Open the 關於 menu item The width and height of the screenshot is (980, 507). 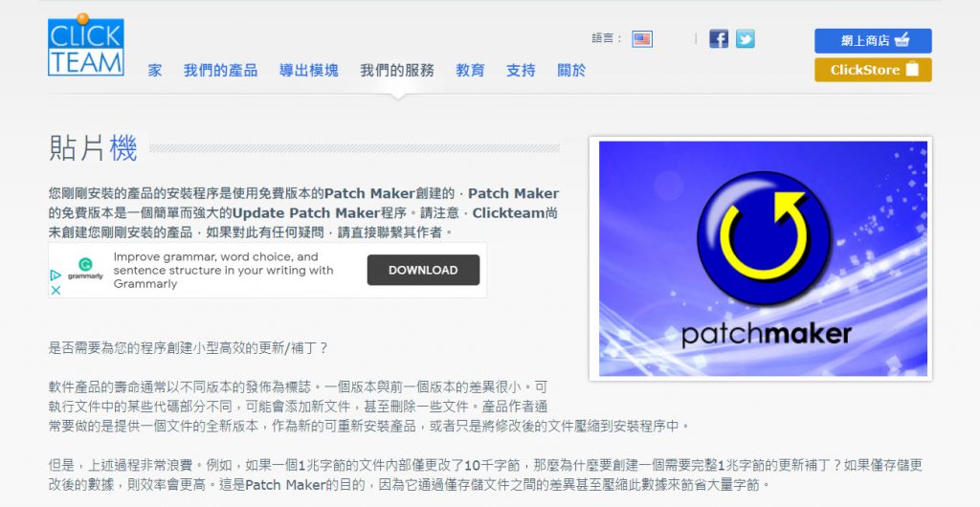pos(571,70)
